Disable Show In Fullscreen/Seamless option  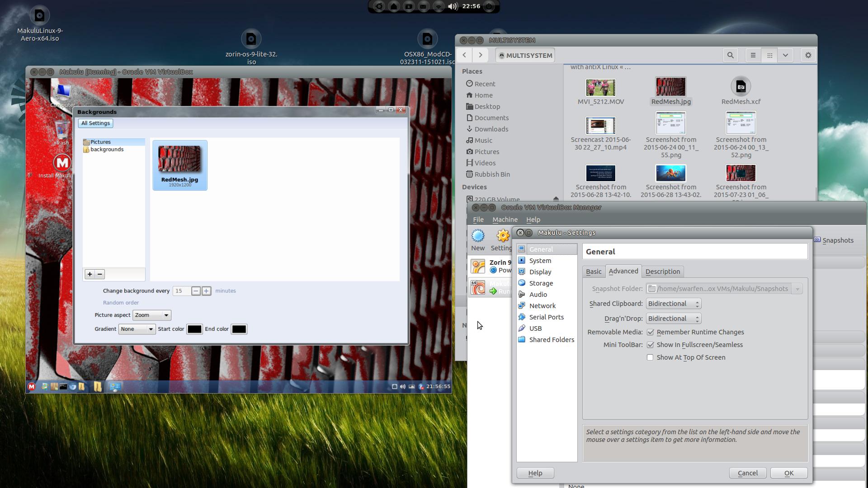650,345
